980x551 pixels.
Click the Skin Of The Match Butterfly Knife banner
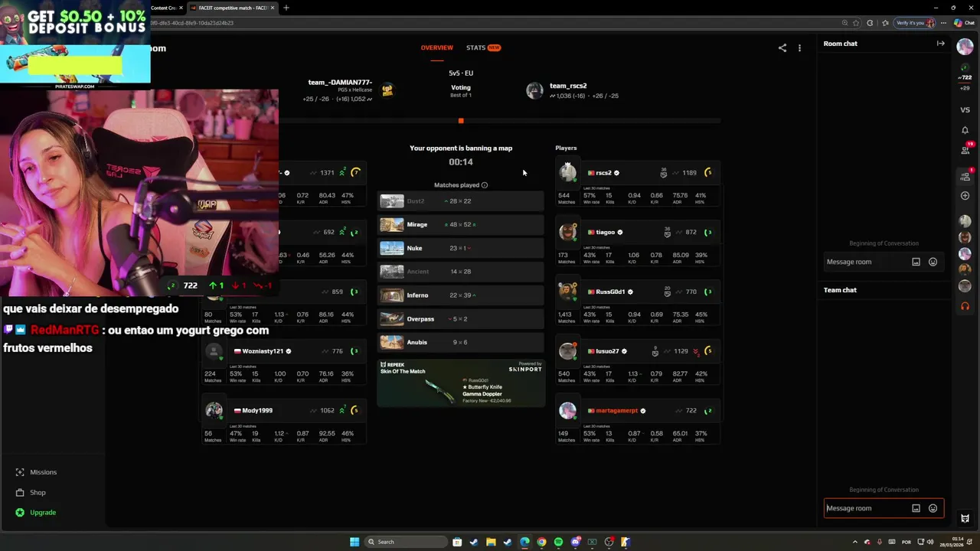click(461, 383)
